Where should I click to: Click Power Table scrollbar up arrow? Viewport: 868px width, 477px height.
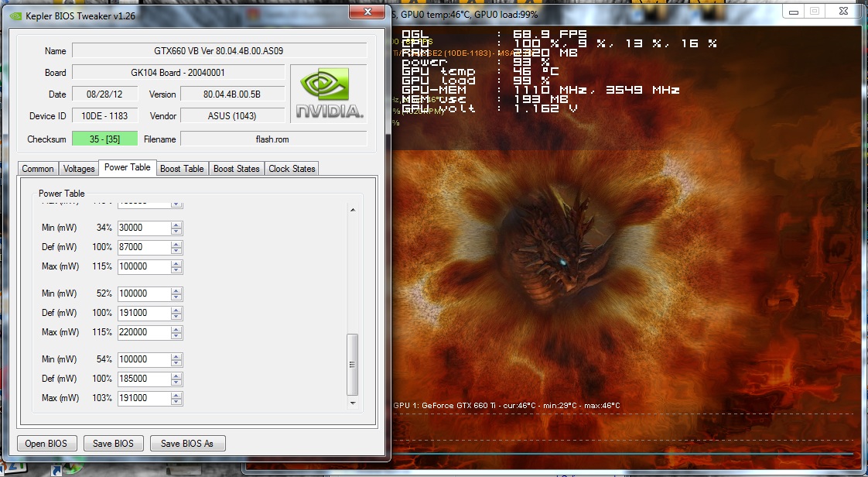(353, 209)
